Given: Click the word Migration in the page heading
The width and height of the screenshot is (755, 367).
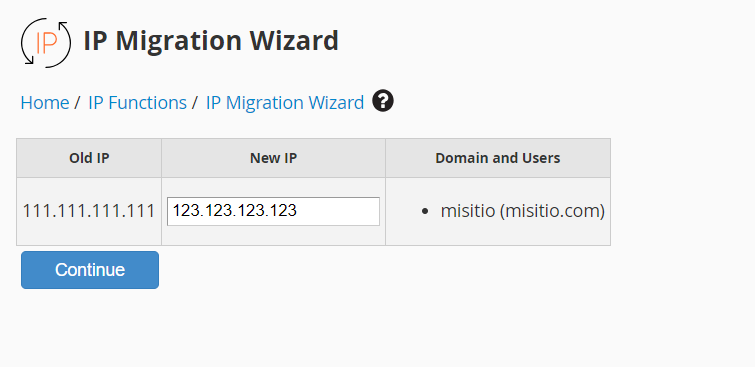Looking at the screenshot, I should pos(179,41).
